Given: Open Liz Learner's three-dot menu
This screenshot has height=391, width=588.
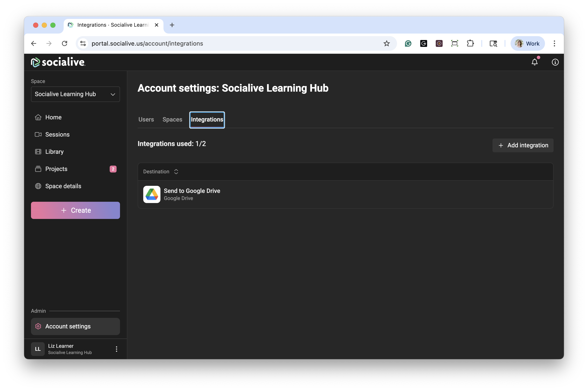Looking at the screenshot, I should [116, 349].
